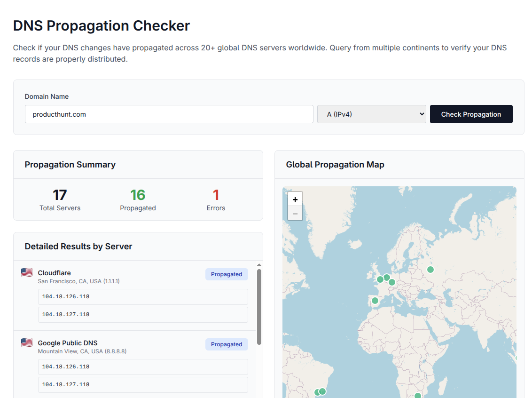This screenshot has height=398, width=532.
Task: Select the green map marker in Russia
Action: coord(430,269)
